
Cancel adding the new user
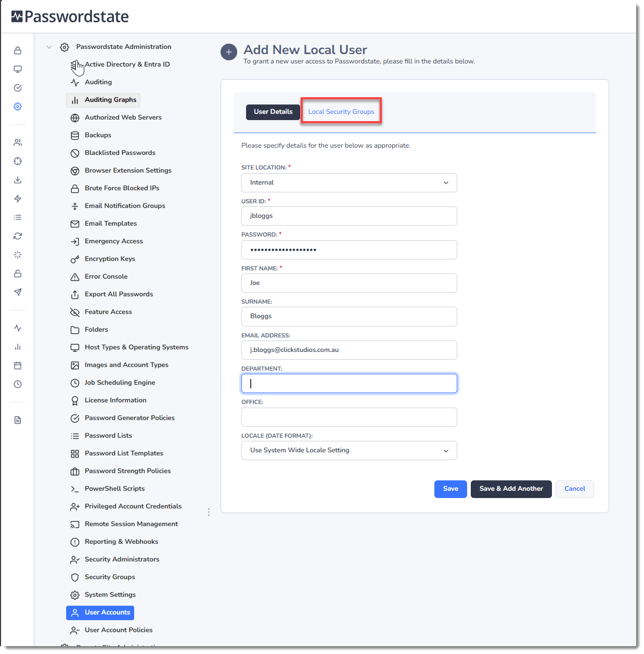pos(575,489)
